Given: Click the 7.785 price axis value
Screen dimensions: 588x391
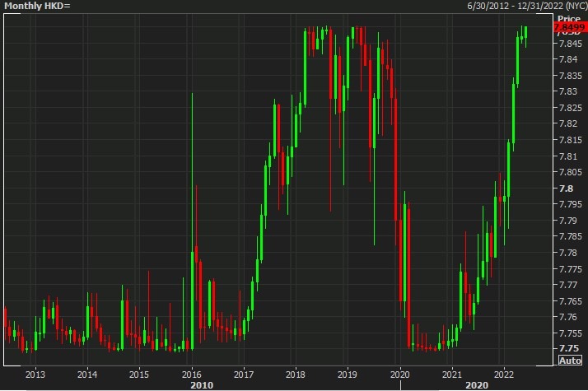Looking at the screenshot, I should 571,236.
